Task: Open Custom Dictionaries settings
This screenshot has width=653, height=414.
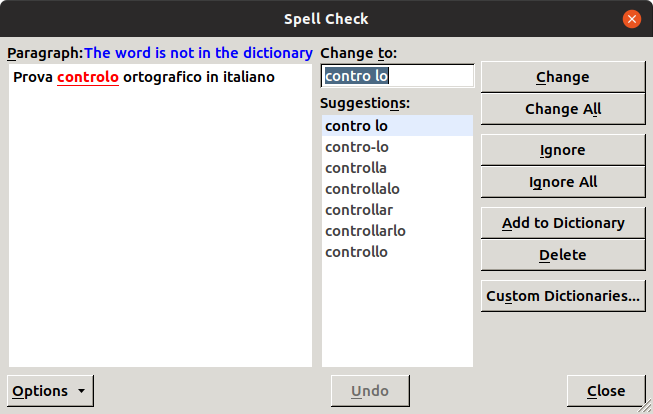Action: tap(562, 296)
